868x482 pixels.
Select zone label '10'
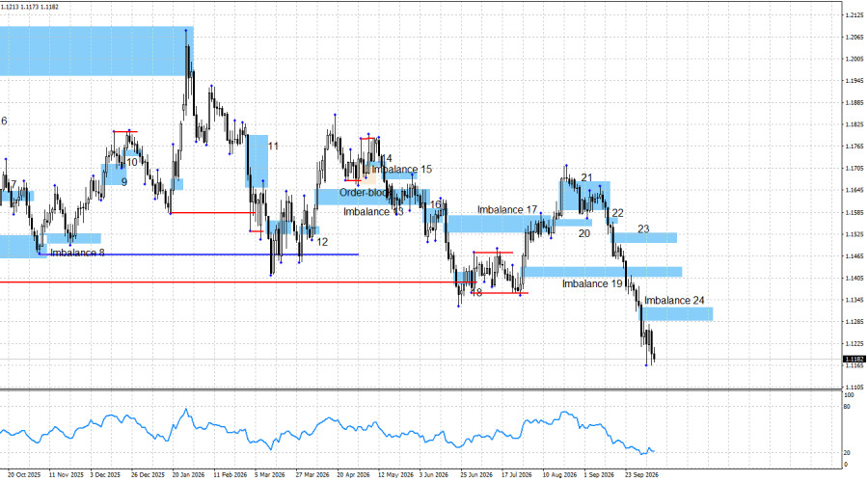pyautogui.click(x=132, y=162)
